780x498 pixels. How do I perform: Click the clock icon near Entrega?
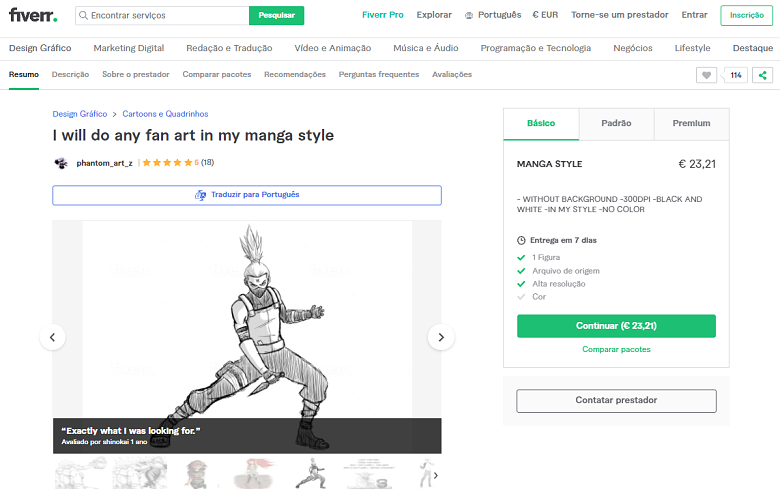tap(521, 240)
